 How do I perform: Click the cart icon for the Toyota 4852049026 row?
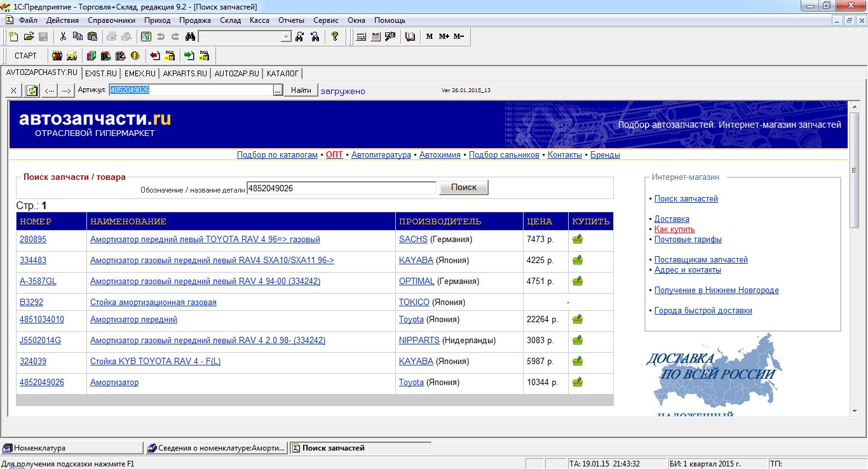(x=578, y=383)
